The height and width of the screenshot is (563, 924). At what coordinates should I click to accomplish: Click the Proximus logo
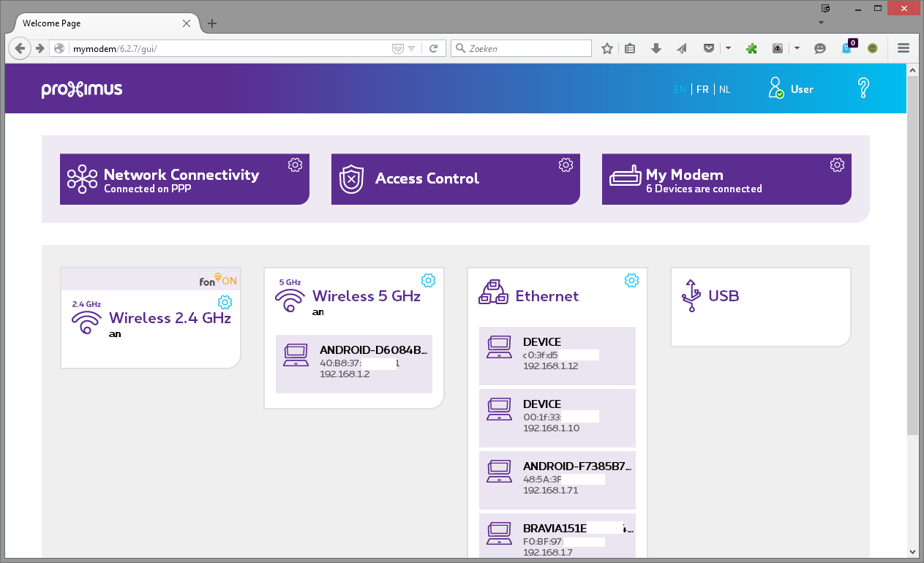tap(82, 89)
